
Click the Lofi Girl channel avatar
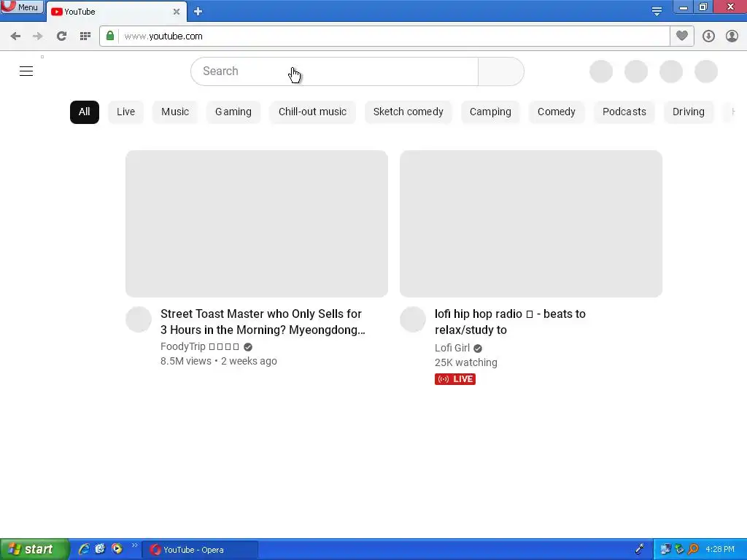[413, 319]
